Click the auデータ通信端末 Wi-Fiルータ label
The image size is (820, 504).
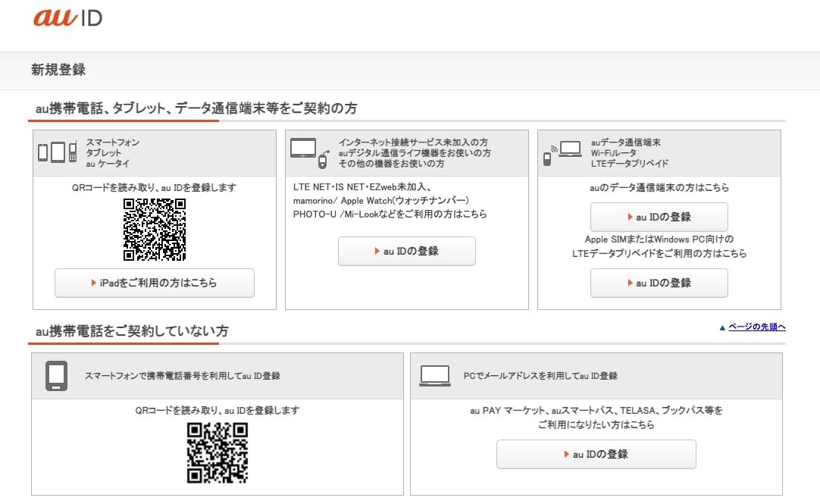(x=630, y=152)
